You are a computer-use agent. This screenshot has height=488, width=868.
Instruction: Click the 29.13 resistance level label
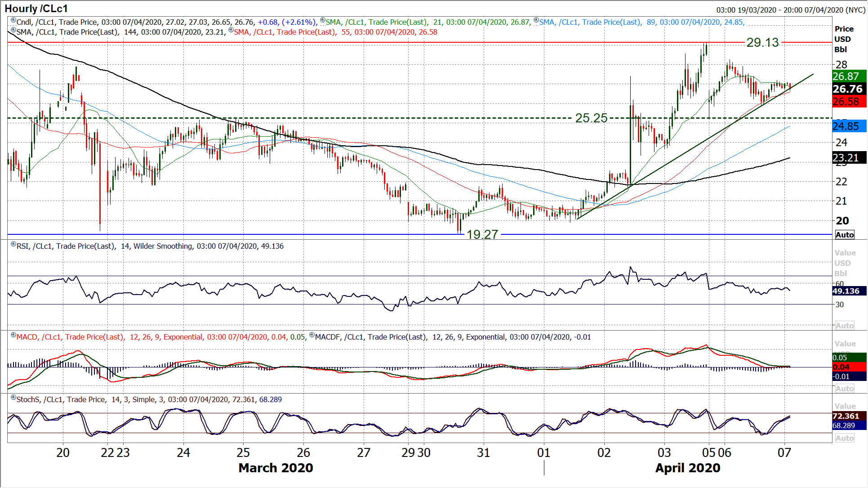(762, 42)
